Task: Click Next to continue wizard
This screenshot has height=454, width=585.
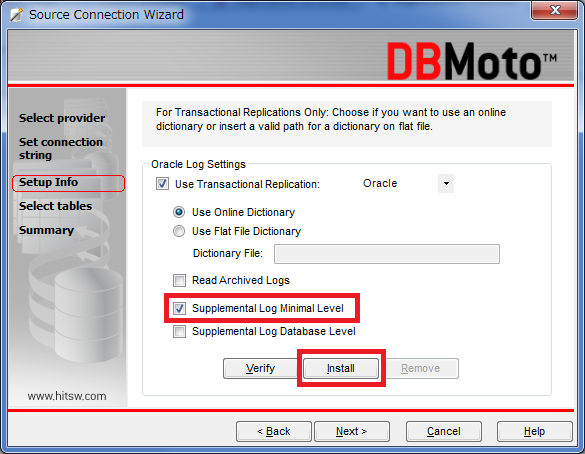Action: pos(352,432)
